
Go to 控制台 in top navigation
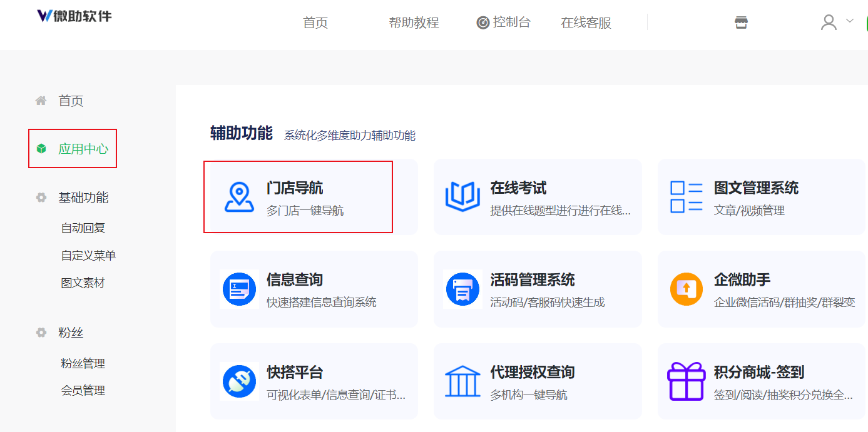click(x=504, y=23)
